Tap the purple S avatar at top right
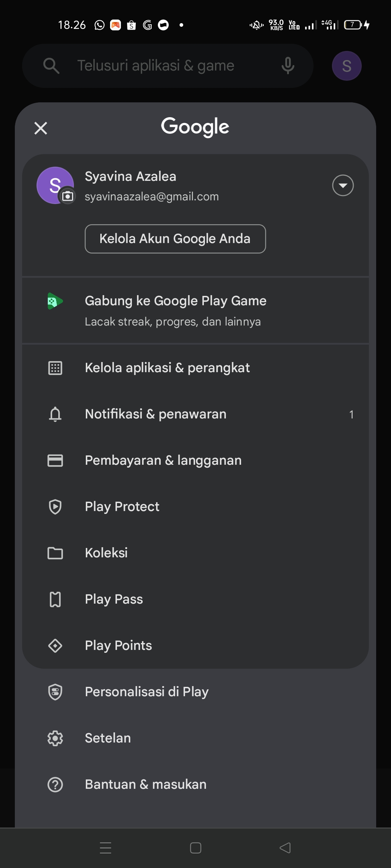391x868 pixels. (346, 66)
